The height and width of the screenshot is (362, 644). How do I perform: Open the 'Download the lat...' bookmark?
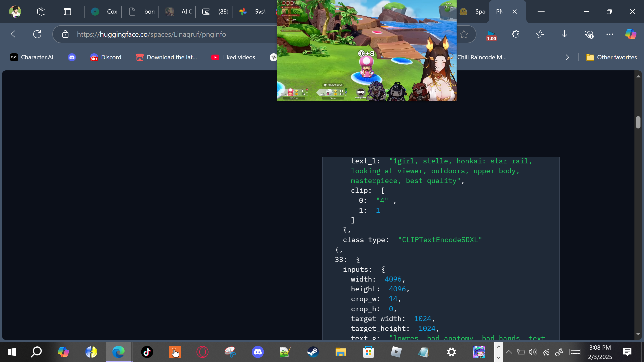click(167, 57)
